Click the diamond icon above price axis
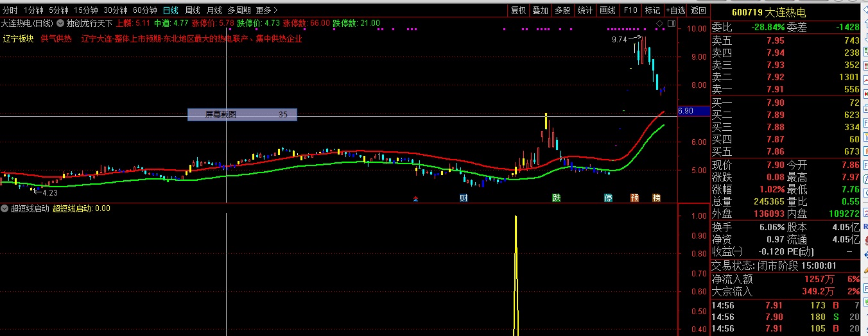Image resolution: width=868 pixels, height=336 pixels. coord(659,24)
